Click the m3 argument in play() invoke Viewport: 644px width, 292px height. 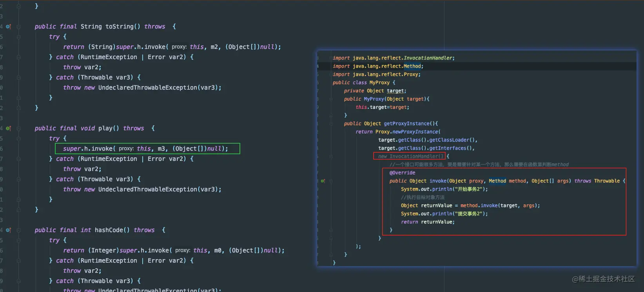pos(161,149)
